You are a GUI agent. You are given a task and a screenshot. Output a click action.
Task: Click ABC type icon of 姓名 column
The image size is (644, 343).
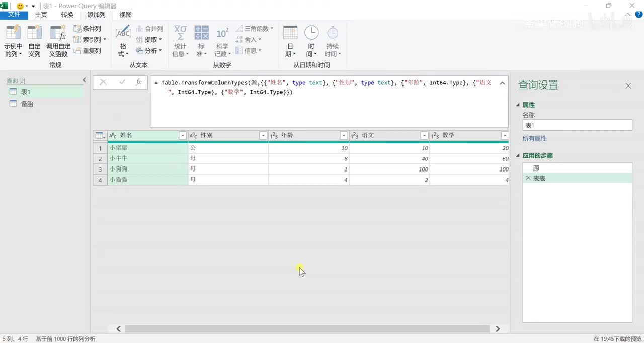click(113, 136)
